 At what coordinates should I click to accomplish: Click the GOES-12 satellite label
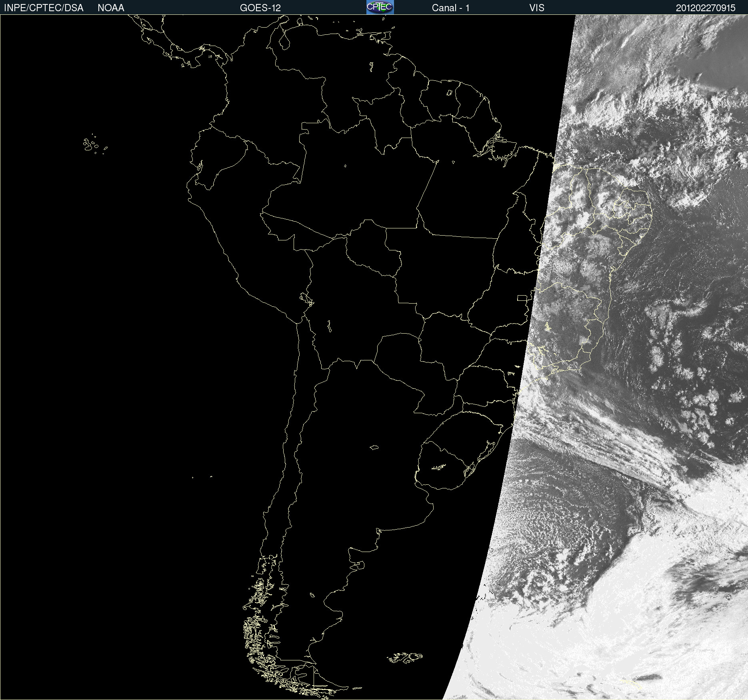260,8
